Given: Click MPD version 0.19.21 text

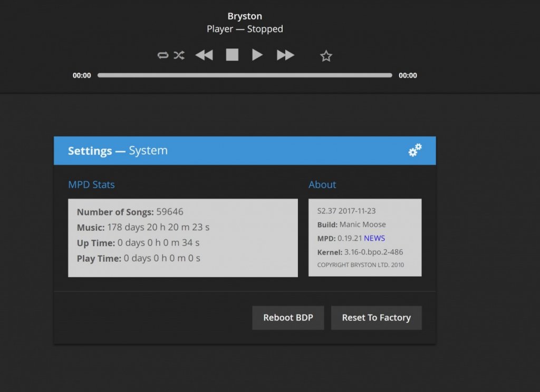Looking at the screenshot, I should 350,238.
